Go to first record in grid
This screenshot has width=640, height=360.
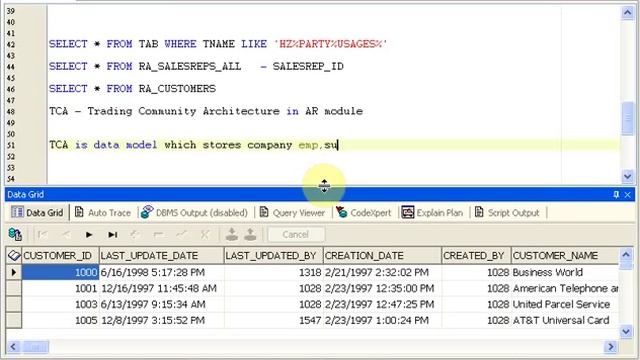tap(42, 234)
